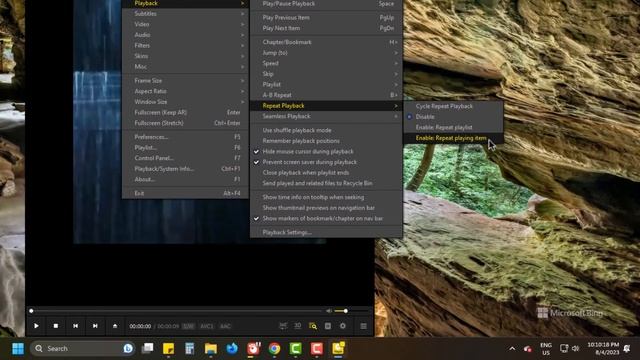Click the seek bar handle at start
Viewport: 640px width, 360px height.
tap(31, 311)
